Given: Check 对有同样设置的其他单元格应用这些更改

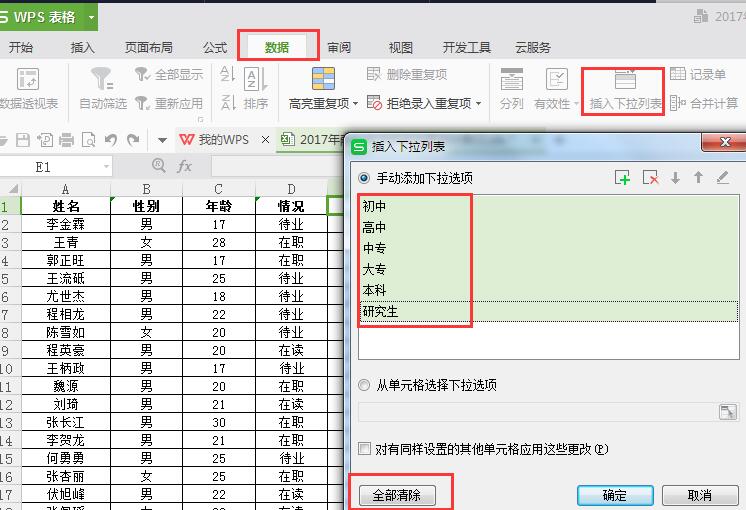Looking at the screenshot, I should pyautogui.click(x=364, y=449).
